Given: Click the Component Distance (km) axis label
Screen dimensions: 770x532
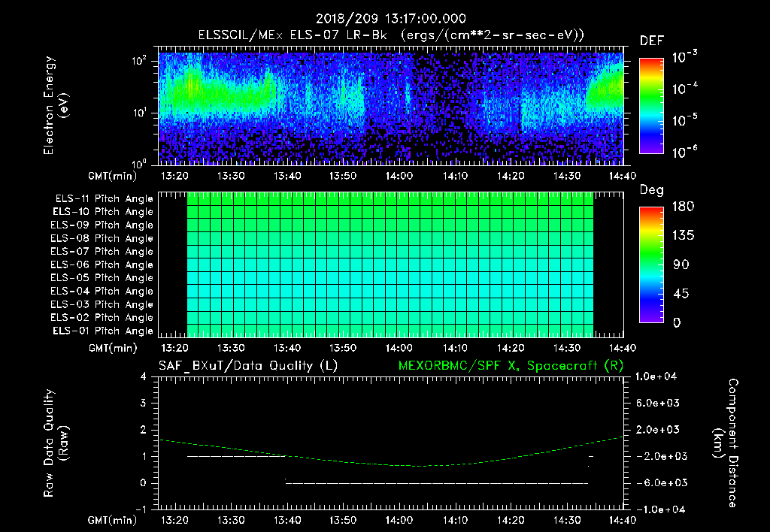Looking at the screenshot, I should (x=726, y=443).
